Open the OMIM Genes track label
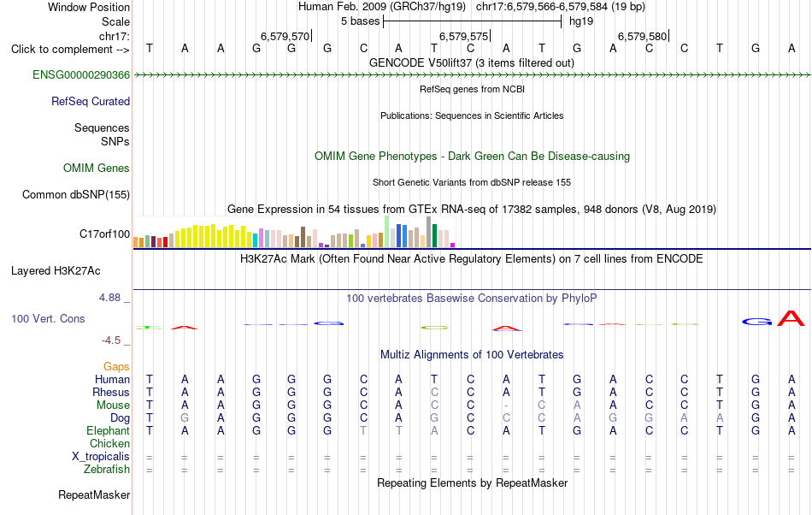This screenshot has height=515, width=812. click(97, 168)
